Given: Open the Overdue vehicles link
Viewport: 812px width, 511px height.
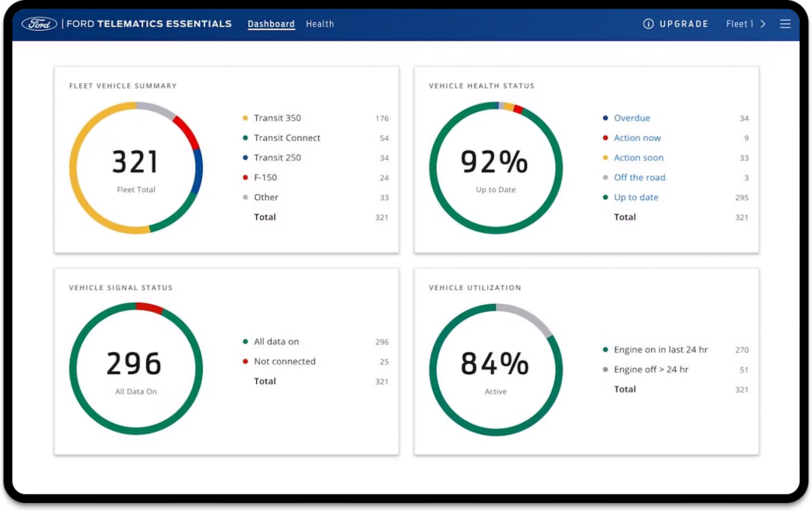Looking at the screenshot, I should click(x=632, y=118).
